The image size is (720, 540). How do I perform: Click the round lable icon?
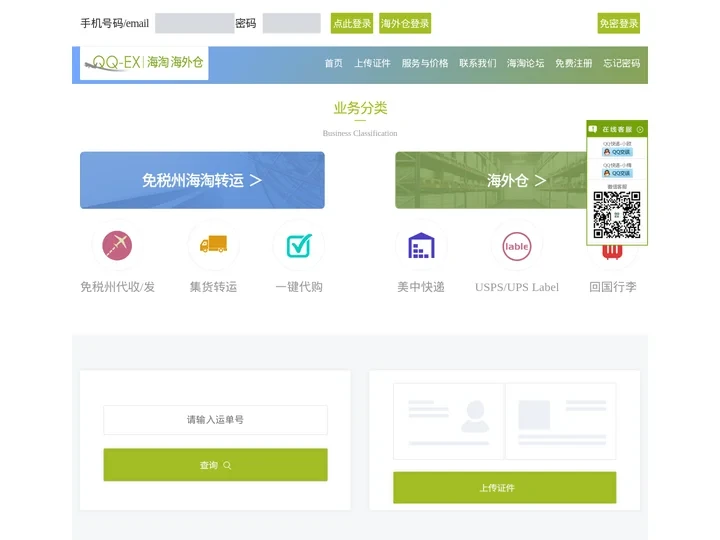517,246
